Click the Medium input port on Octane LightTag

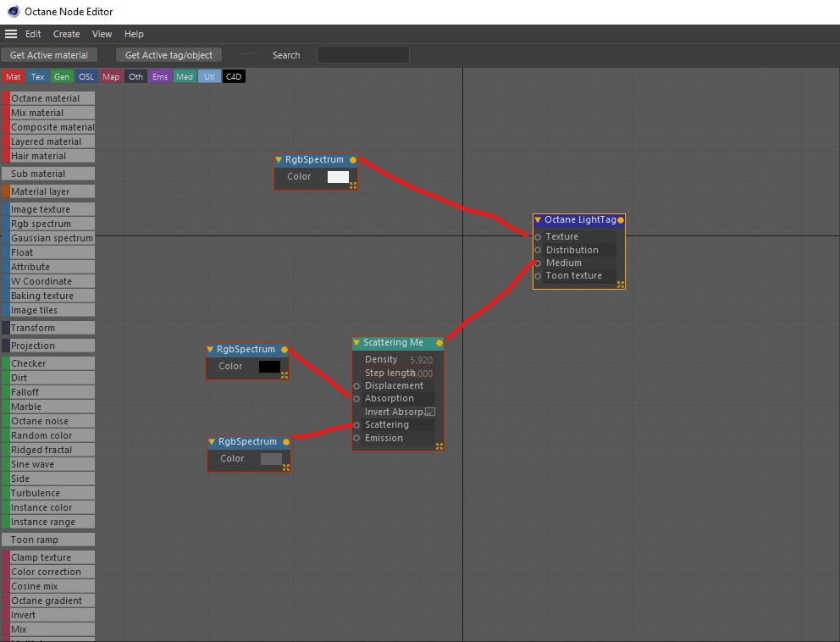click(x=538, y=263)
